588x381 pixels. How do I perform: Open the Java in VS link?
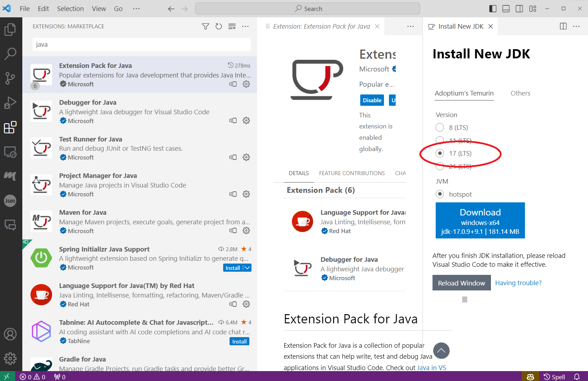coord(431,368)
